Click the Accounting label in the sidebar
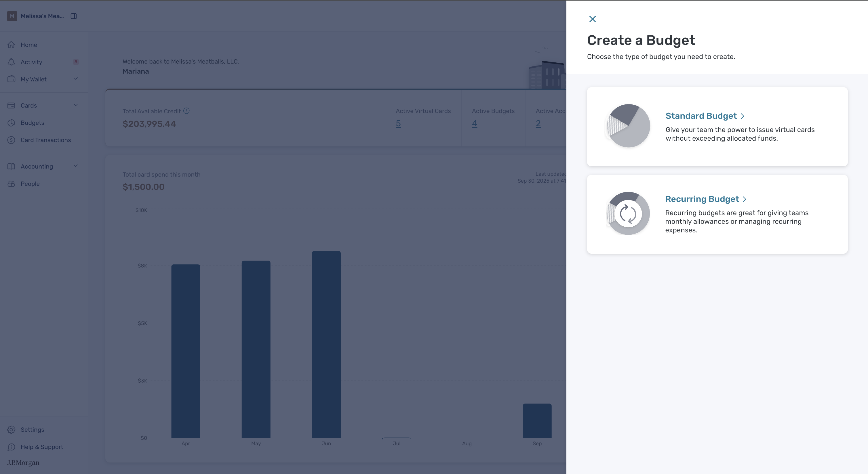 click(37, 166)
